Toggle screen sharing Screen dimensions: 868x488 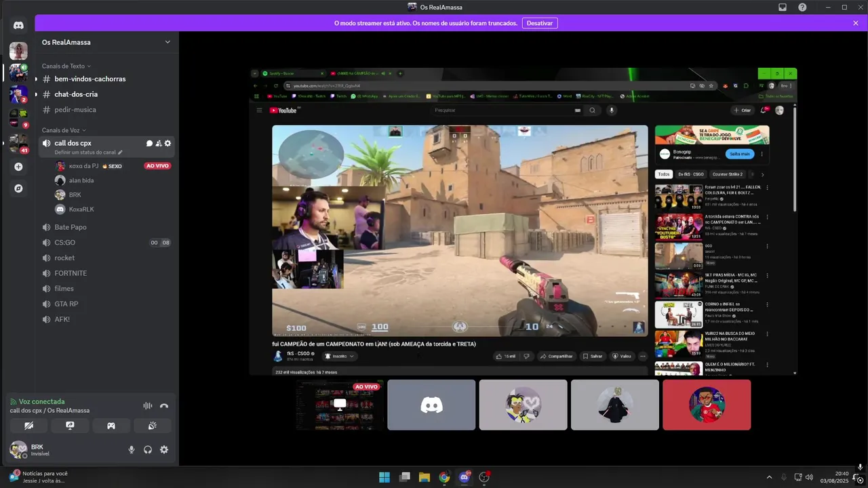coord(70,426)
